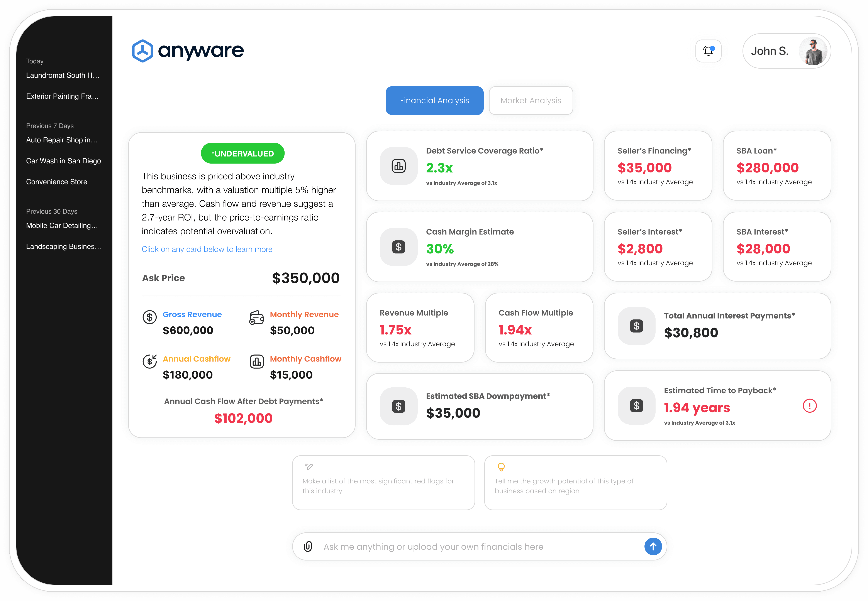This screenshot has height=601, width=868.
Task: Click the paperclip attachment icon
Action: click(x=308, y=546)
